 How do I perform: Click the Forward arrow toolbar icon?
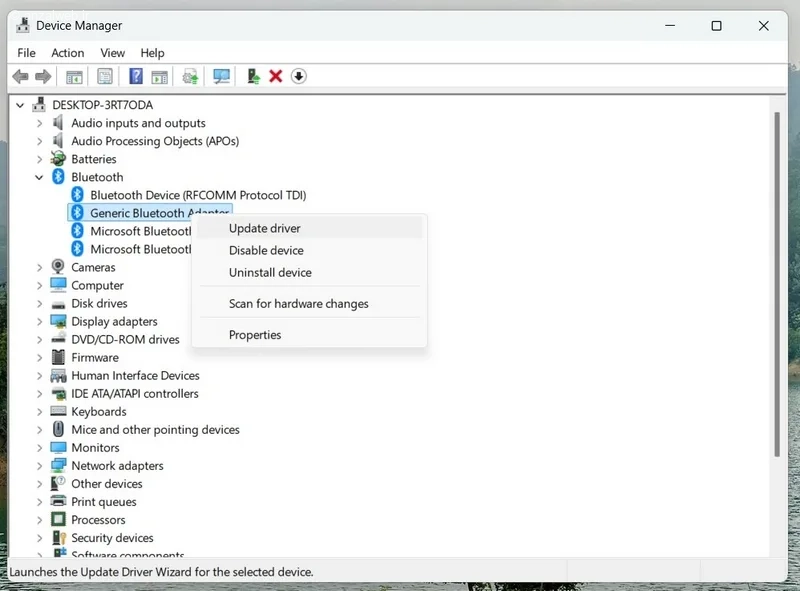pyautogui.click(x=43, y=77)
